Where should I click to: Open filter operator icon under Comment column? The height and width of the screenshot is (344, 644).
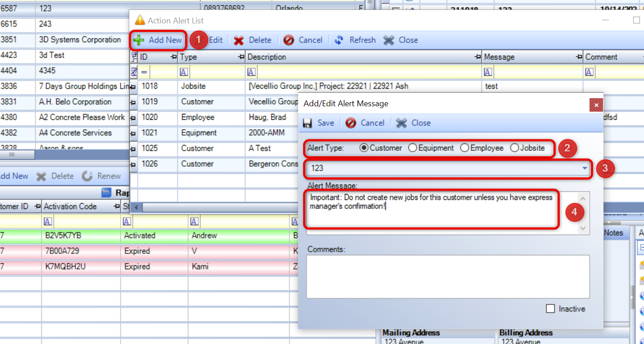[x=590, y=72]
